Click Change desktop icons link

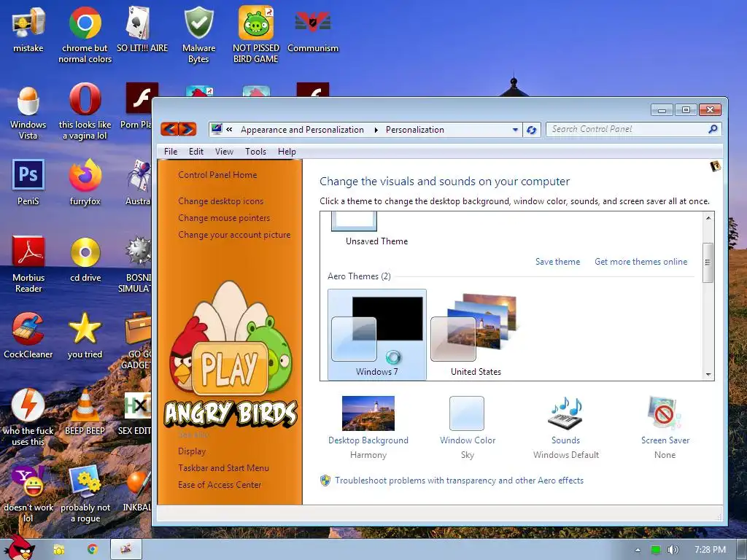[220, 201]
